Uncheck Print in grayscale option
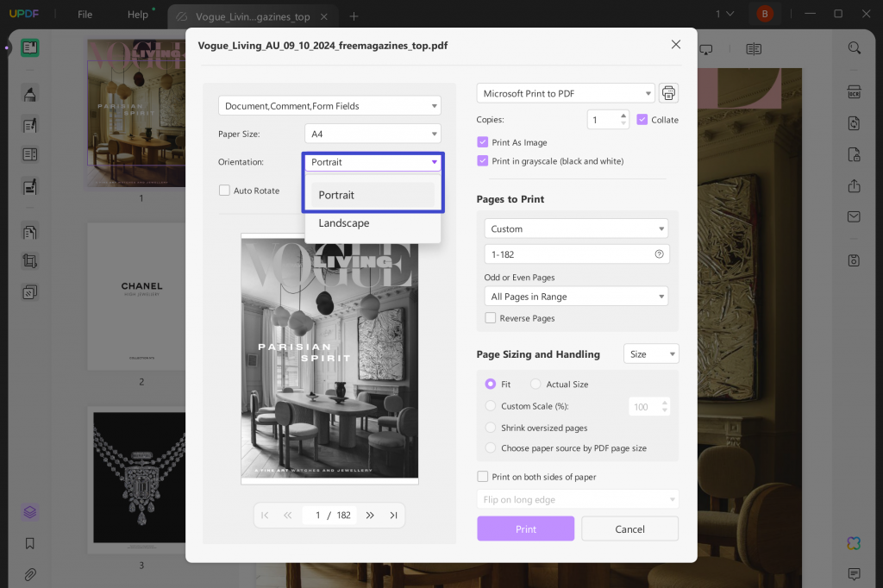This screenshot has height=588, width=883. 484,160
